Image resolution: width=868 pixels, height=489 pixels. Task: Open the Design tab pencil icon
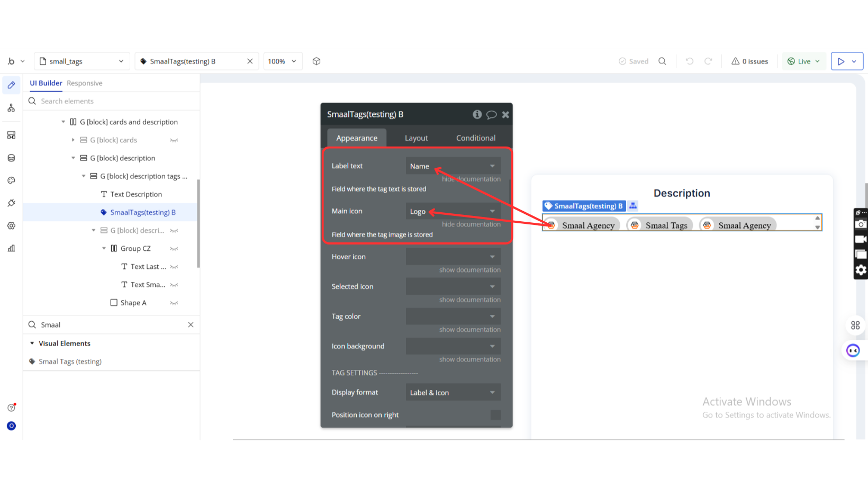(x=11, y=85)
